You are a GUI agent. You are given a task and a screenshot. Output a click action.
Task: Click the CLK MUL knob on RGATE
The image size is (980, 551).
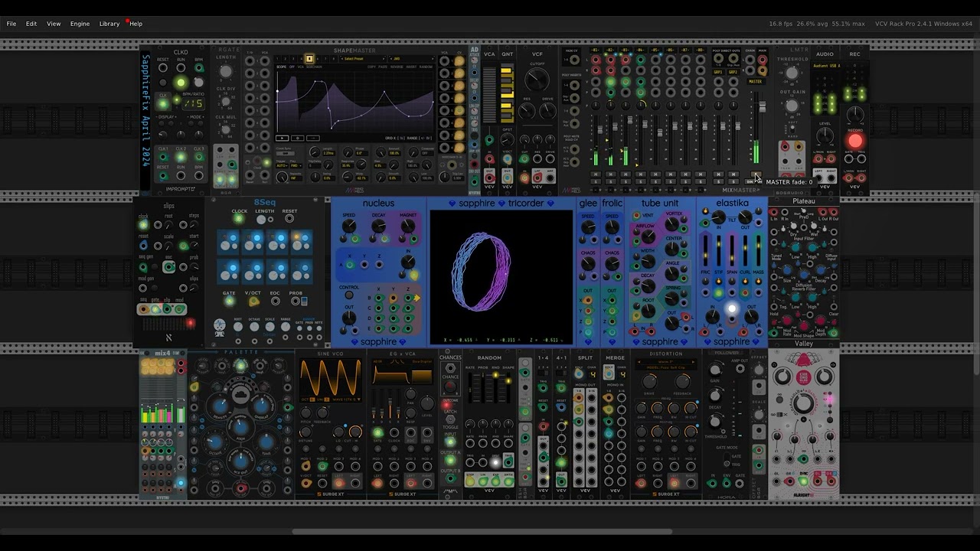(x=226, y=129)
